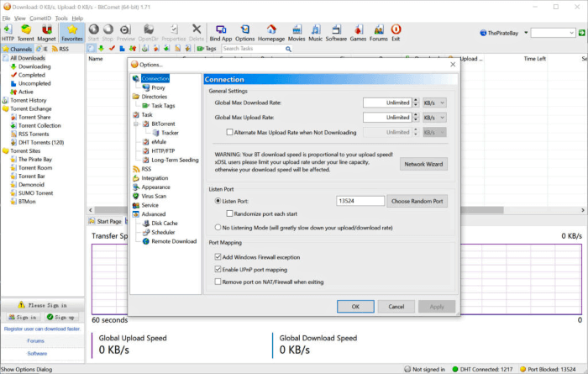This screenshot has height=374, width=588.
Task: Open the Tools menu
Action: (61, 18)
